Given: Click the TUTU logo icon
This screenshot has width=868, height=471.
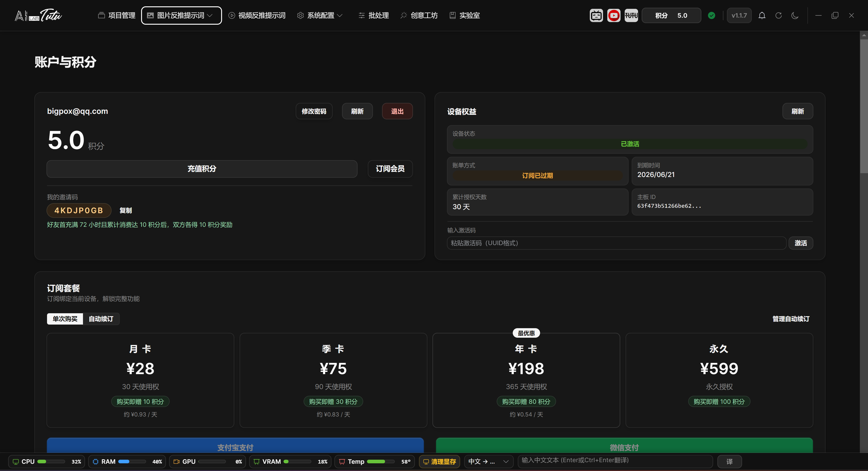Looking at the screenshot, I should tap(631, 16).
